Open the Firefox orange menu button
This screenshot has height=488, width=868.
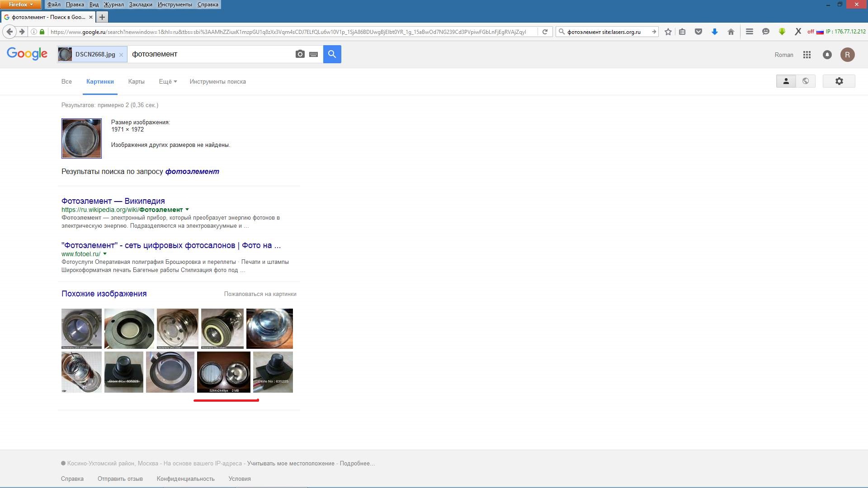pos(21,5)
